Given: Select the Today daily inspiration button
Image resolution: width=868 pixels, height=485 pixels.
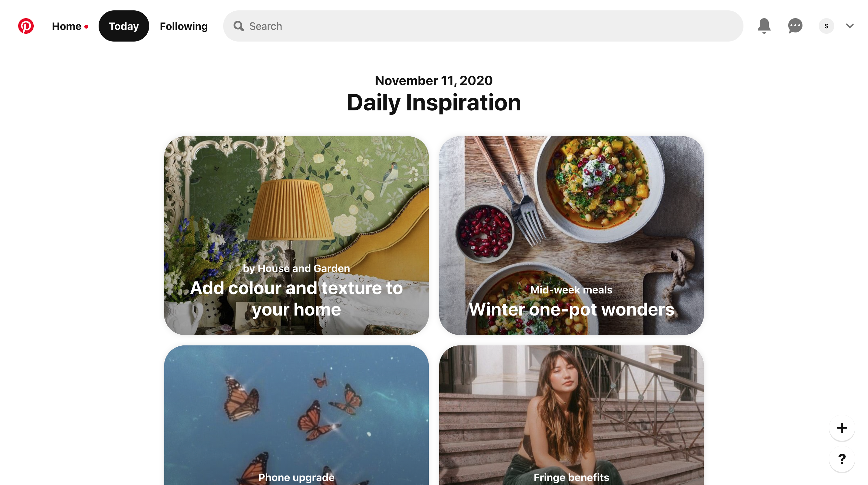Looking at the screenshot, I should tap(123, 26).
